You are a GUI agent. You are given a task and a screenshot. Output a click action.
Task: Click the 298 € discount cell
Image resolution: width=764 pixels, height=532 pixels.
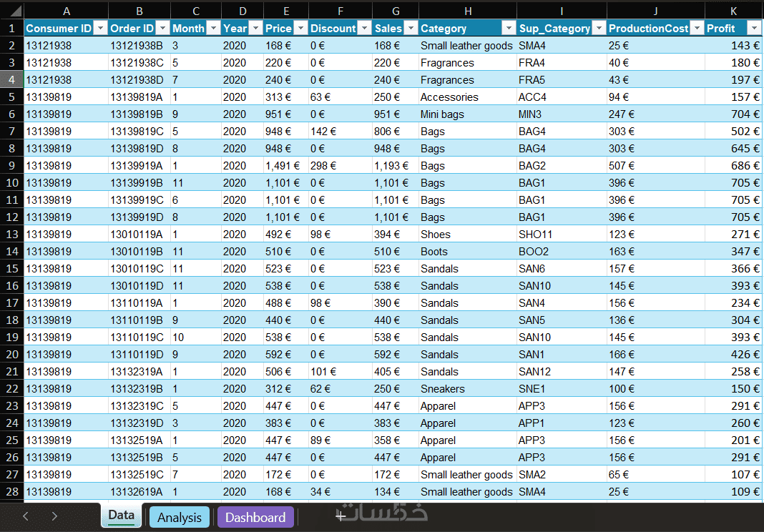[x=340, y=166]
